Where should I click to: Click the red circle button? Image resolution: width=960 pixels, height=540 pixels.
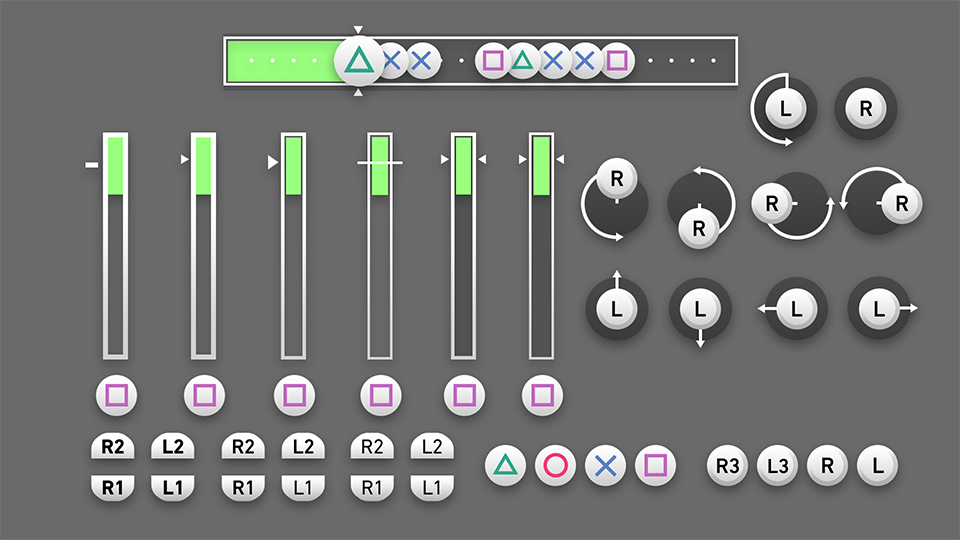tap(555, 465)
